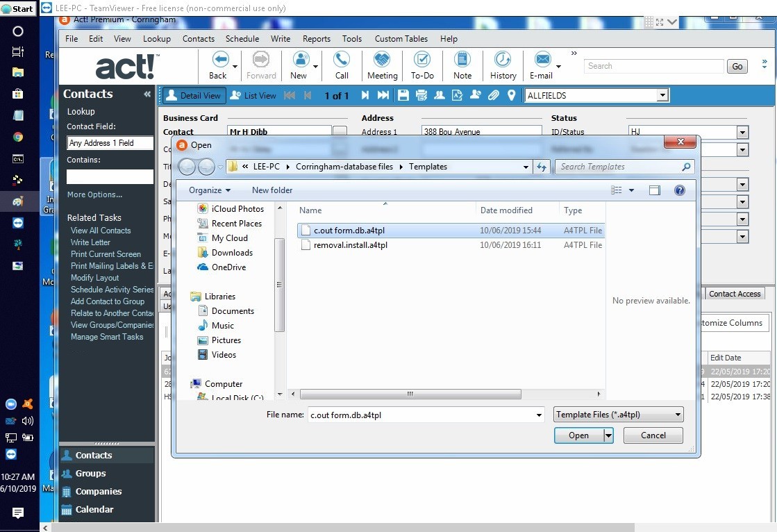Schedule a Meeting with the handshake icon

[382, 60]
